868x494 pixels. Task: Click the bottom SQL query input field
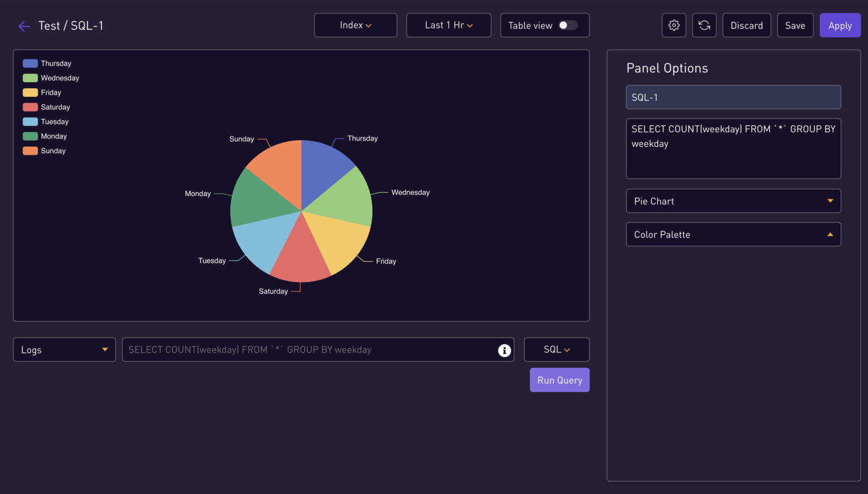[318, 350]
